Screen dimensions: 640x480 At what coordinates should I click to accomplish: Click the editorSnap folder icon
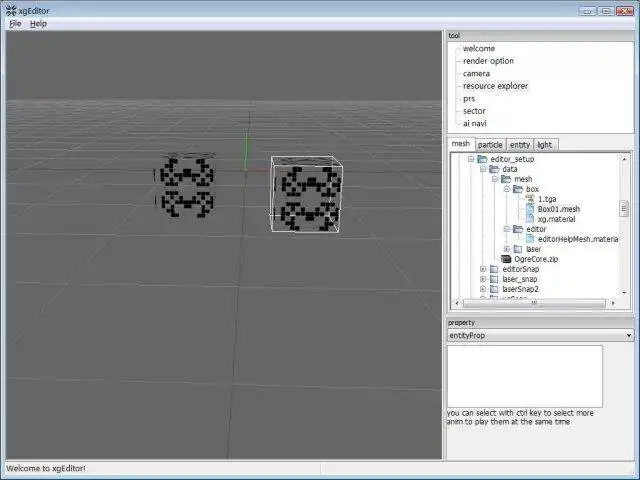[494, 269]
